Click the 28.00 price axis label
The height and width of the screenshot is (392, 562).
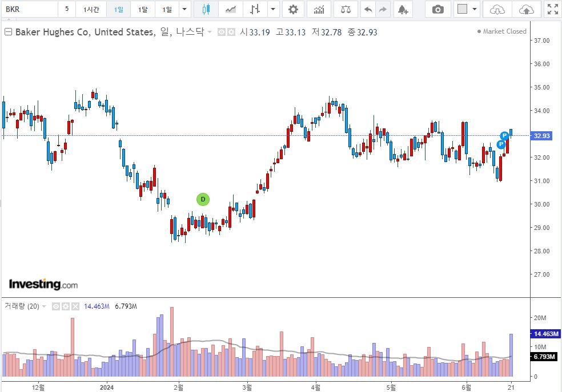(x=541, y=251)
